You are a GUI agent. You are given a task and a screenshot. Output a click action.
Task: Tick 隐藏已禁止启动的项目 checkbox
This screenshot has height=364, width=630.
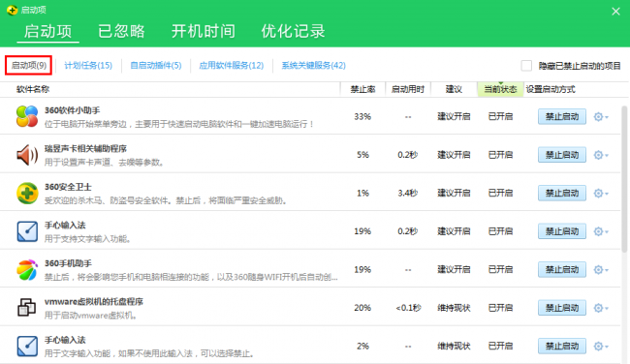coord(526,66)
